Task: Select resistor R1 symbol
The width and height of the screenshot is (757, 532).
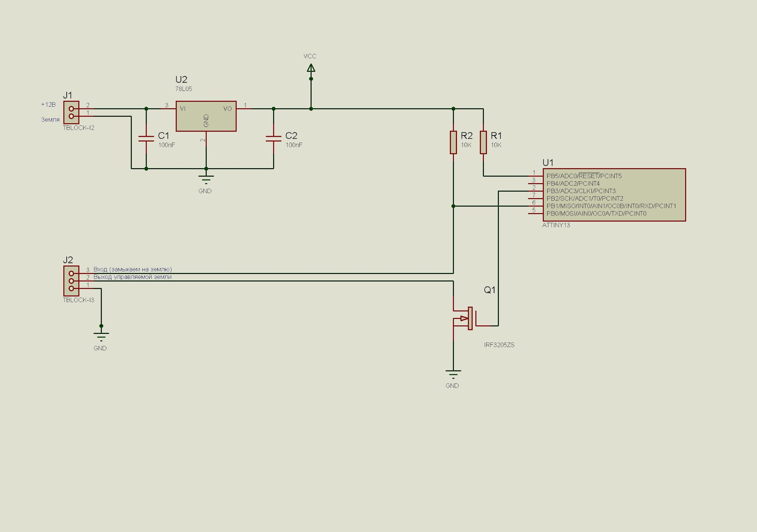Action: (x=483, y=142)
